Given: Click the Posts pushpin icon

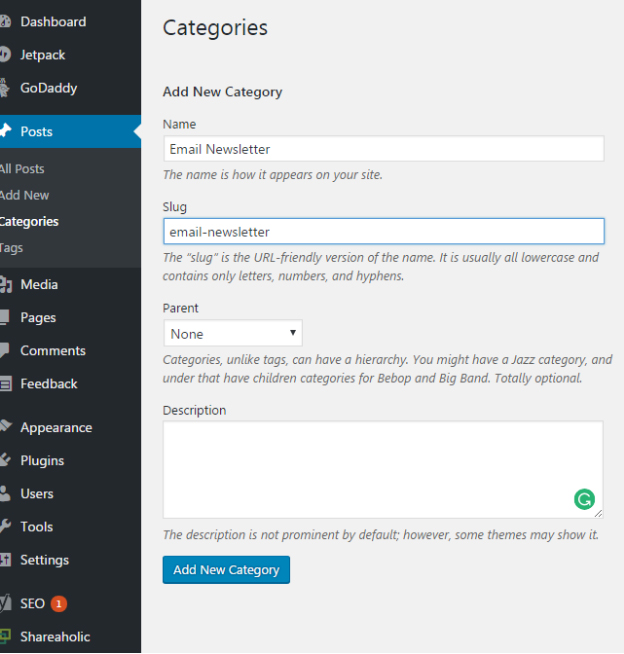Looking at the screenshot, I should 5,131.
